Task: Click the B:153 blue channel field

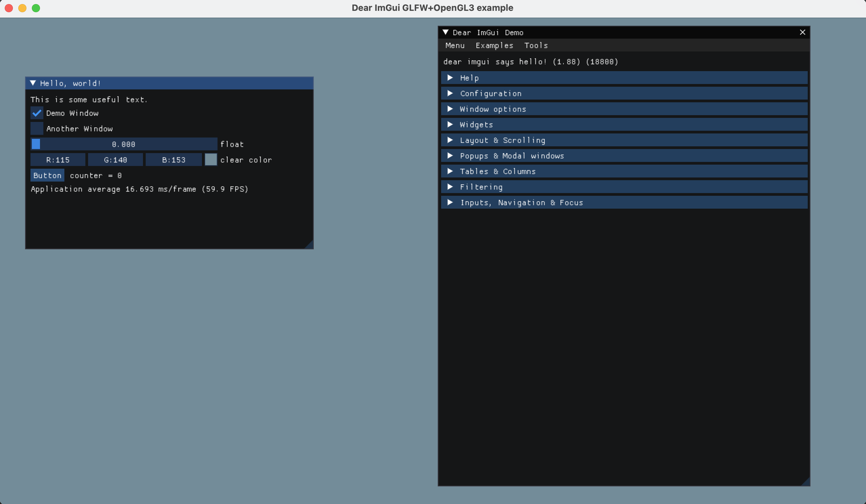Action: [x=174, y=160]
